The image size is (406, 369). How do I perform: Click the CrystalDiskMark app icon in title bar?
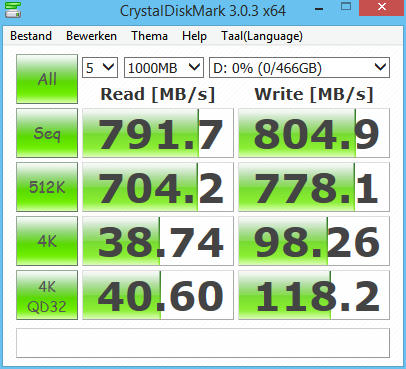[x=13, y=9]
